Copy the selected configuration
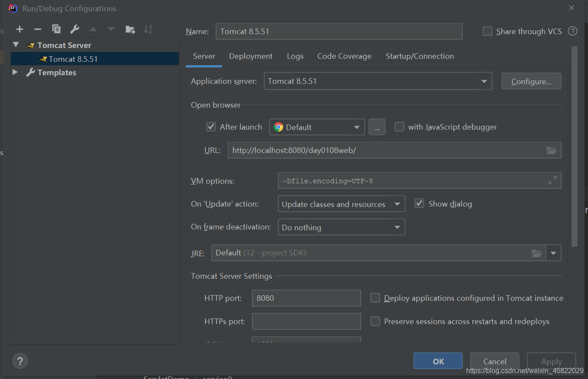Viewport: 588px width, 379px height. [56, 29]
